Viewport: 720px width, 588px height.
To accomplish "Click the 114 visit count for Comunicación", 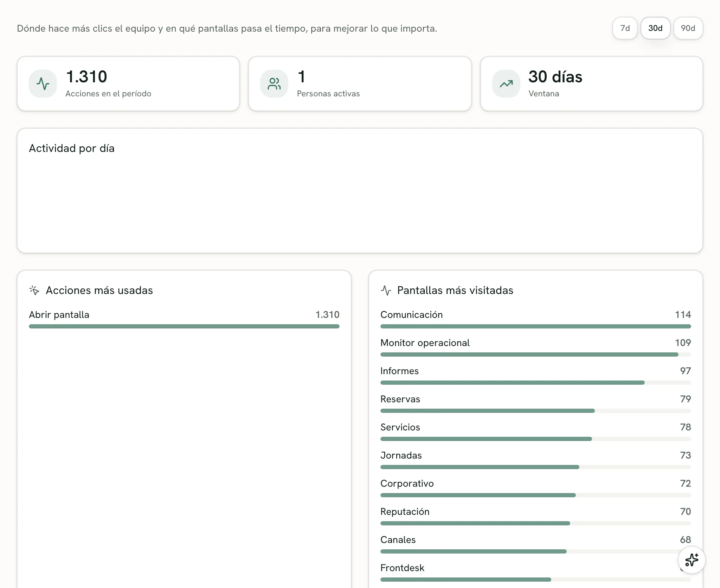I will point(683,314).
